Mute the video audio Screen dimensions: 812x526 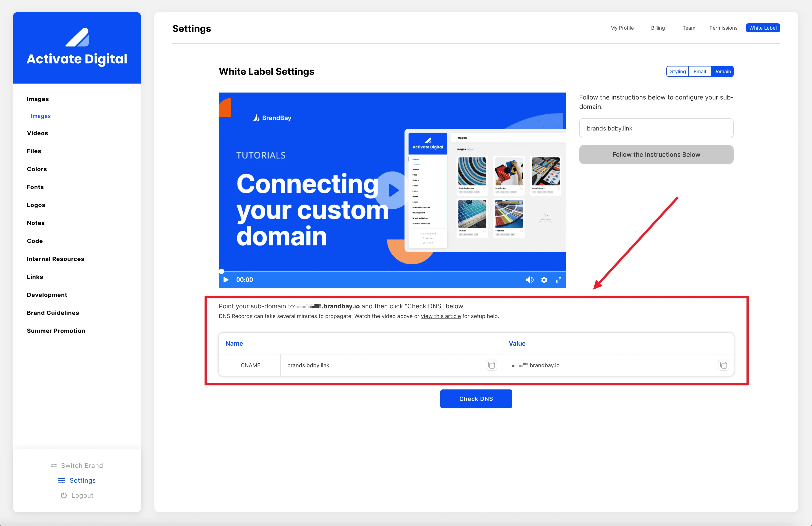(x=530, y=280)
